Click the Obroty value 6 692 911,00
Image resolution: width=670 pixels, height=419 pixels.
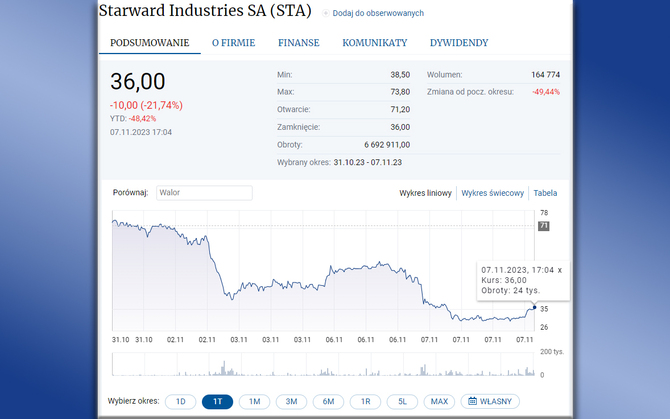click(x=387, y=145)
